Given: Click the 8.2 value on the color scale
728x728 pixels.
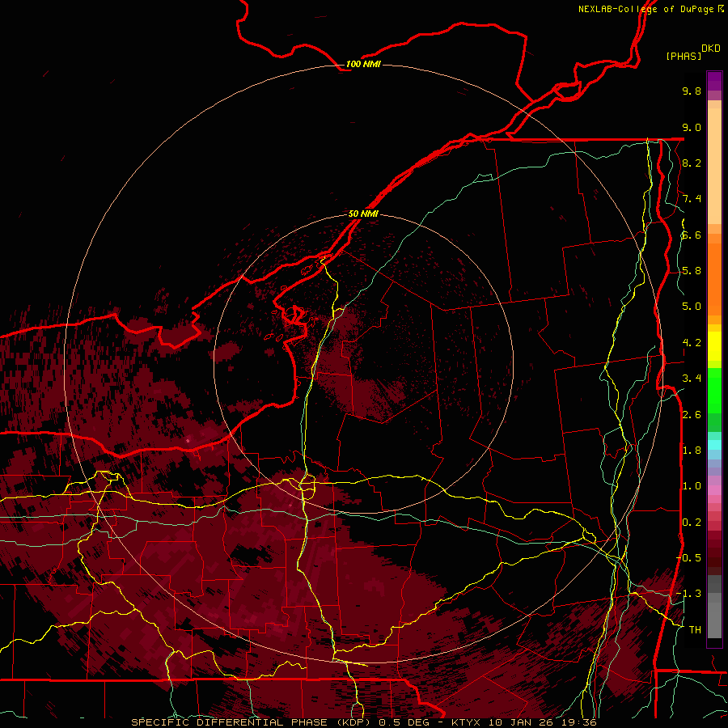Looking at the screenshot, I should 692,163.
